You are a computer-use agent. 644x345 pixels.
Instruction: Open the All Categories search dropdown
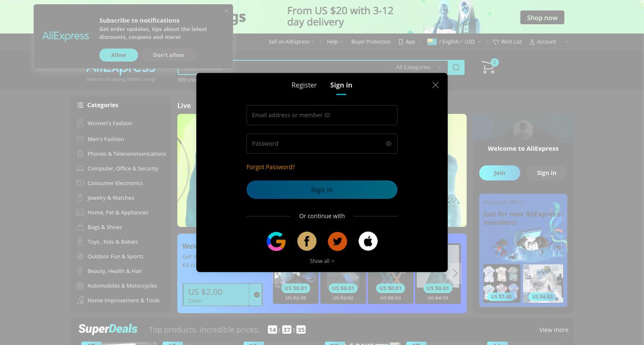418,67
